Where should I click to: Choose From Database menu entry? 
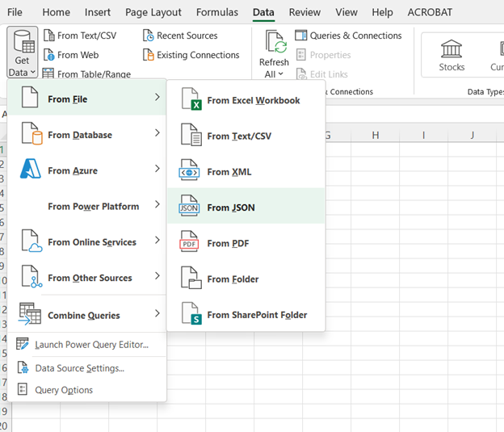(86, 133)
